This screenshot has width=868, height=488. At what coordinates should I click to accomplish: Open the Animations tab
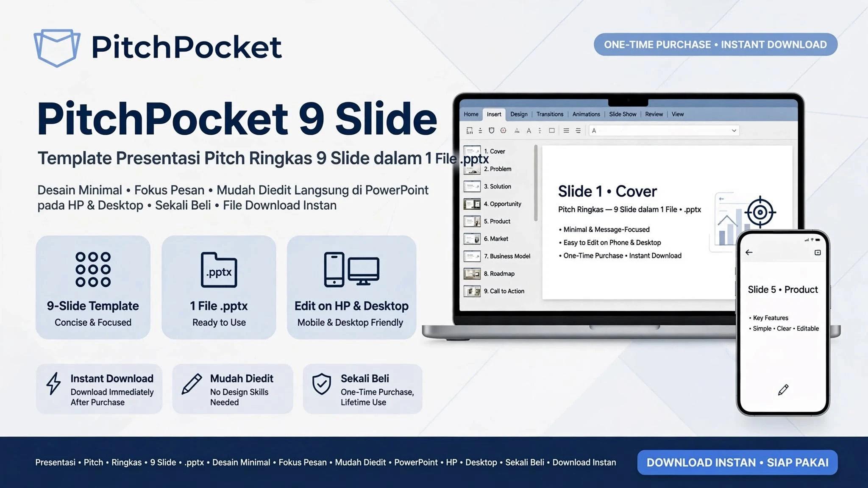point(586,114)
